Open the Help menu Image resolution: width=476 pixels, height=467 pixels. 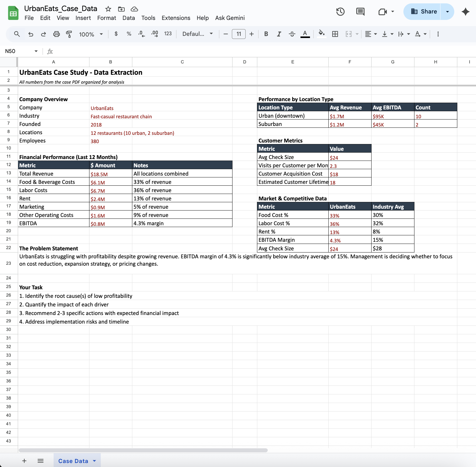pos(202,18)
